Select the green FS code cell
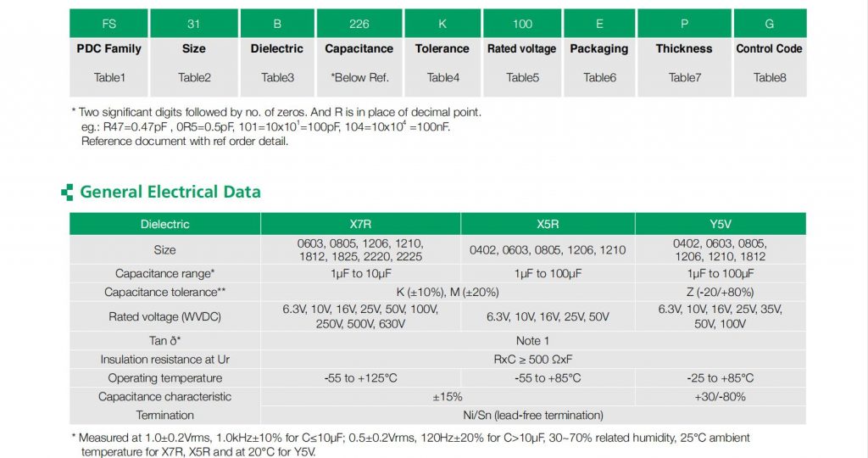The height and width of the screenshot is (458, 868). point(108,24)
